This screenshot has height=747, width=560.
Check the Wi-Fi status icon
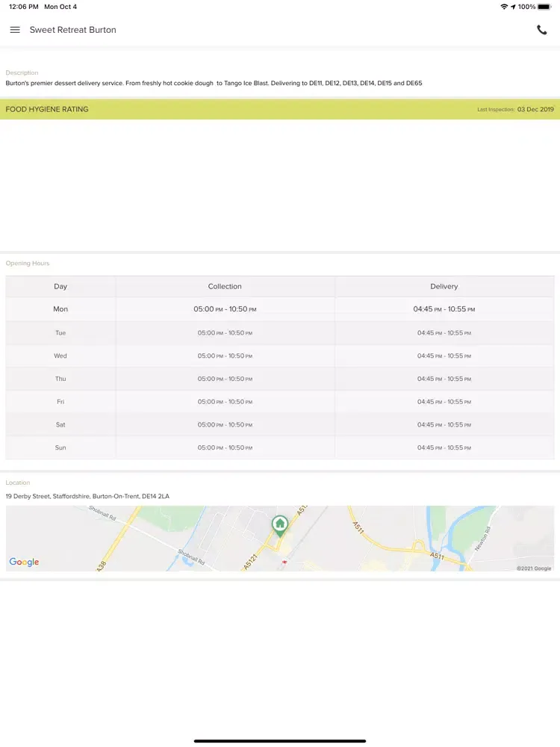[504, 7]
